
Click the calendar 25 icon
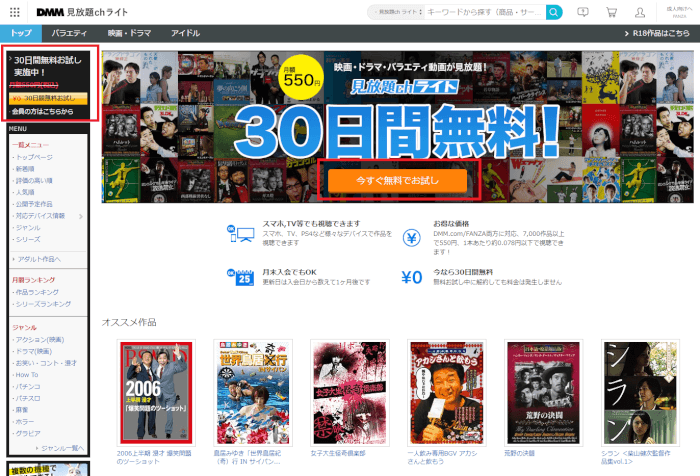[x=243, y=277]
